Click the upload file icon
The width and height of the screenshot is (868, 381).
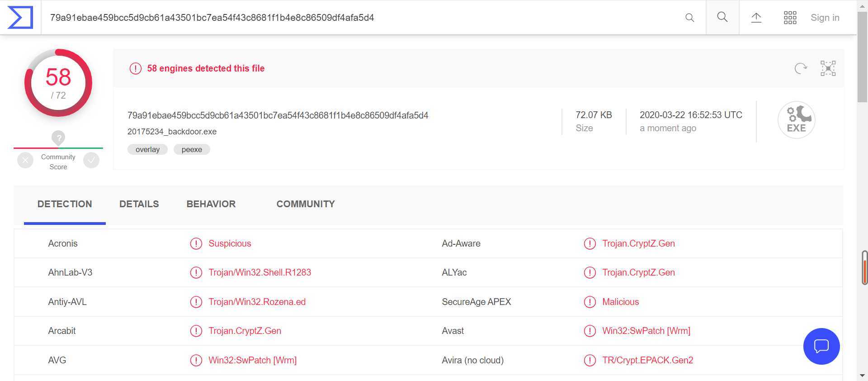pyautogui.click(x=756, y=17)
